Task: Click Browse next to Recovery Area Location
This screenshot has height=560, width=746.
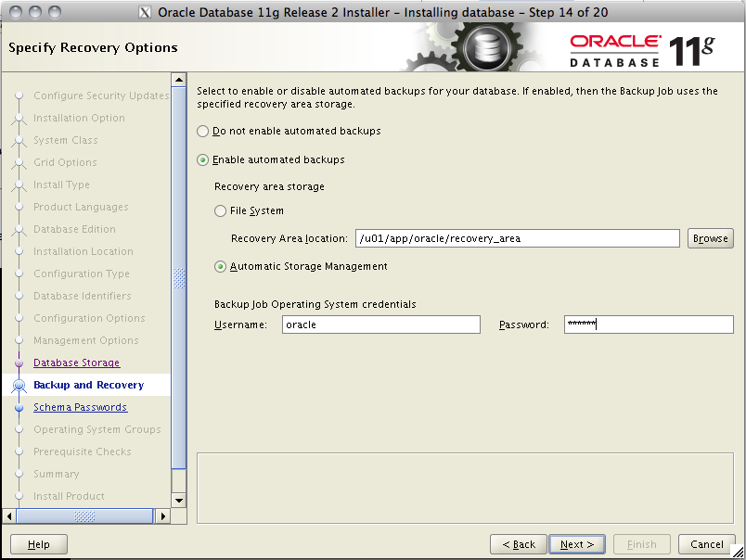Action: point(710,238)
